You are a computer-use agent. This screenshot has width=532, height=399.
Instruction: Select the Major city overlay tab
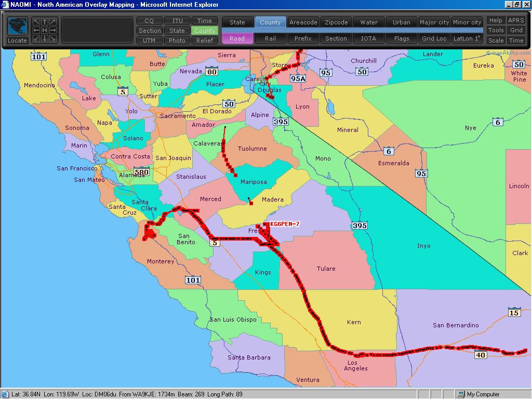click(434, 22)
